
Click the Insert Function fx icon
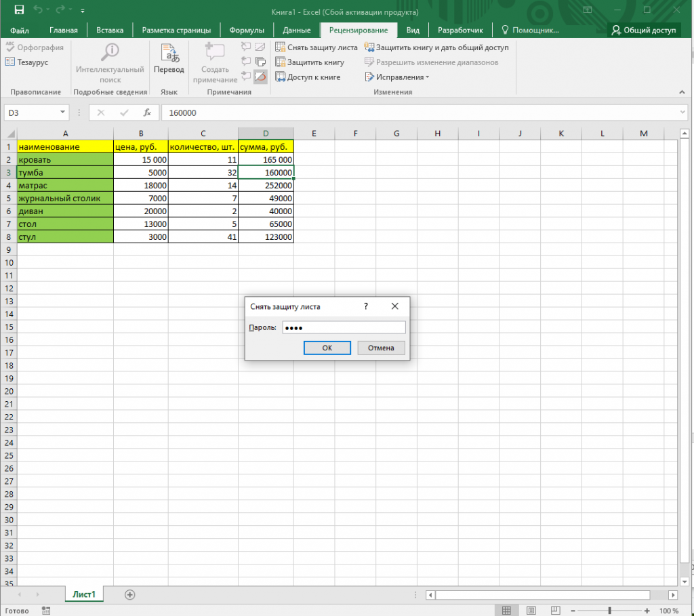tap(147, 113)
